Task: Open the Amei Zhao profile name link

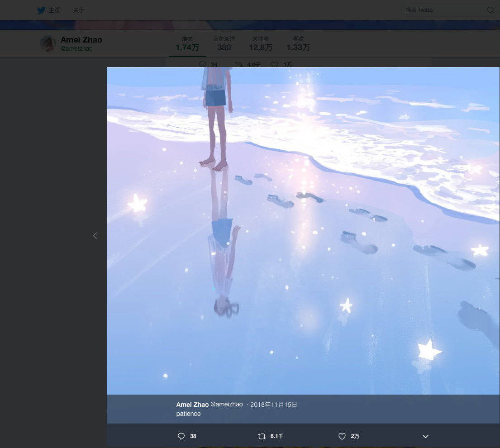Action: pos(81,40)
